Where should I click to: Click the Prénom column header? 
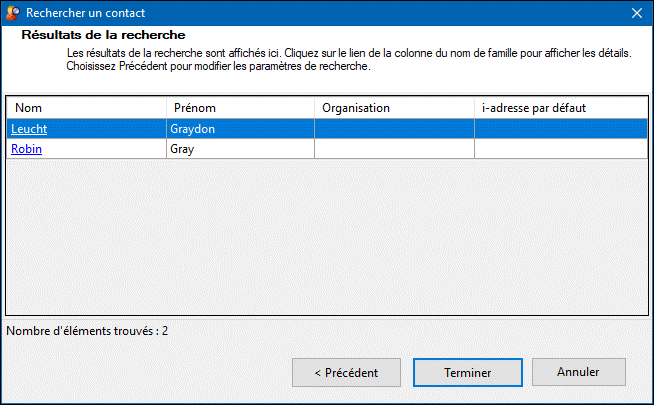pos(240,108)
